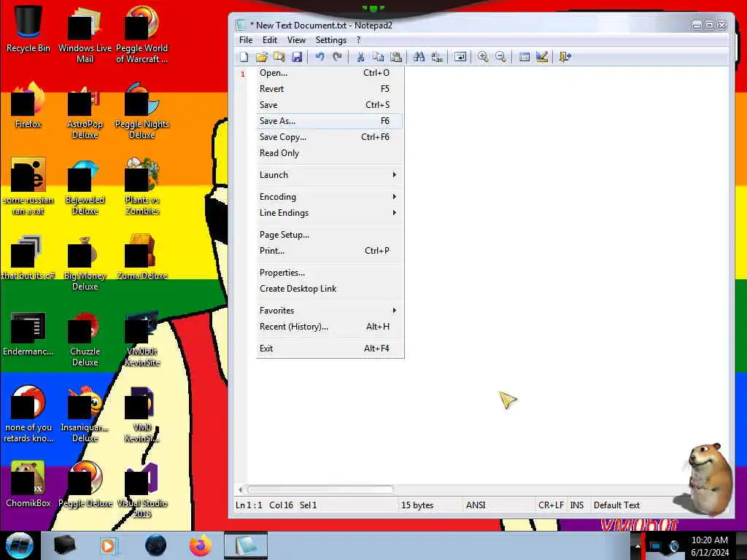Click the Windows Live Mail desktop icon

(85, 34)
